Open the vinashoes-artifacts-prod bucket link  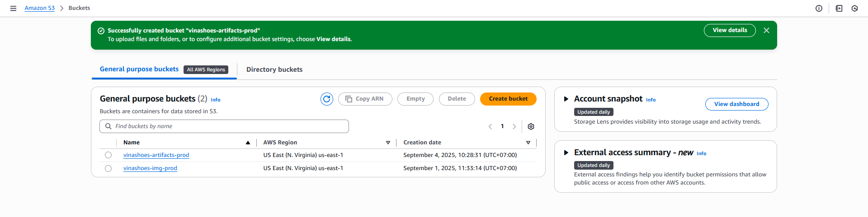(x=156, y=155)
